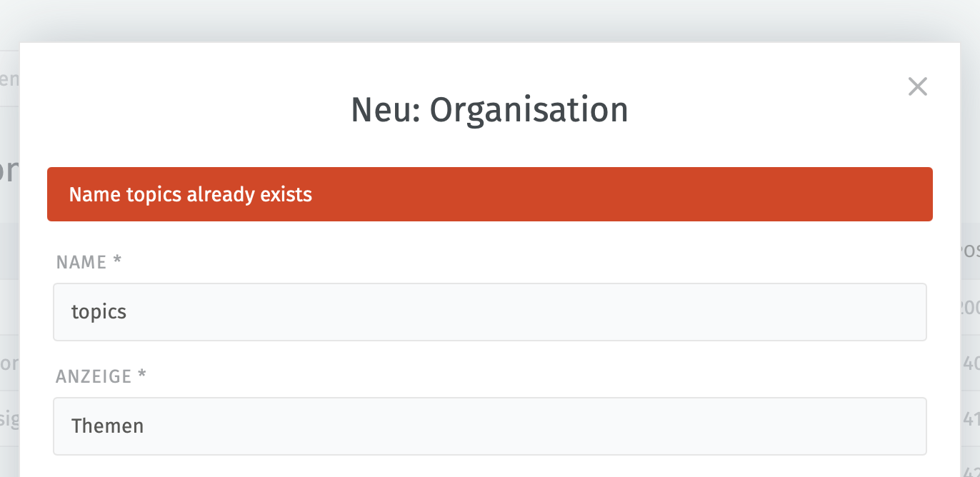This screenshot has height=477, width=980.
Task: Click the partially hidden 41 value at right edge
Action: (971, 418)
